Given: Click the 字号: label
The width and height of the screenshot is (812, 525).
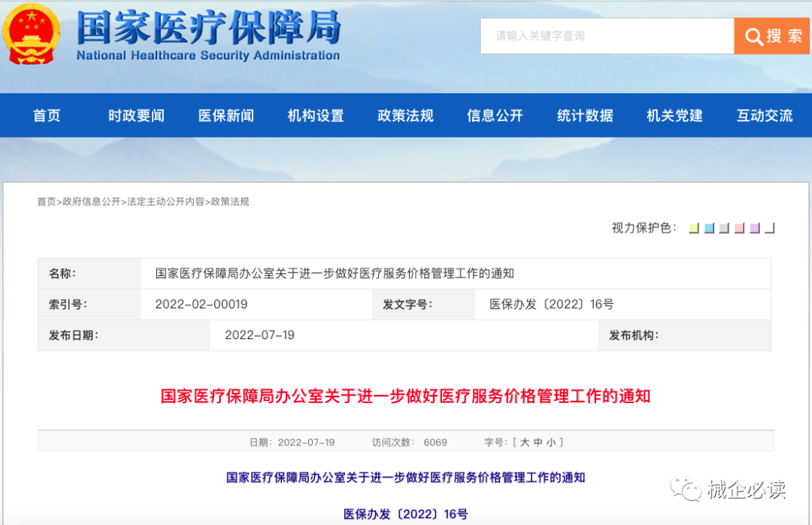Looking at the screenshot, I should pos(495,442).
